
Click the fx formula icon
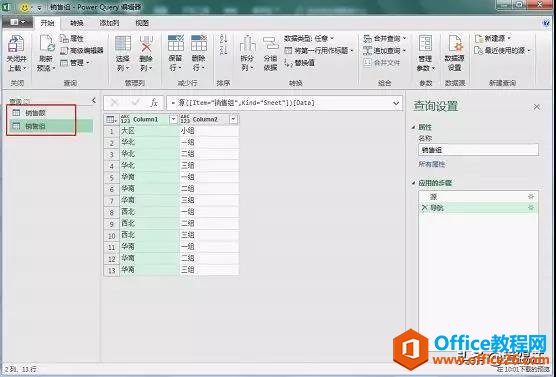tap(154, 103)
